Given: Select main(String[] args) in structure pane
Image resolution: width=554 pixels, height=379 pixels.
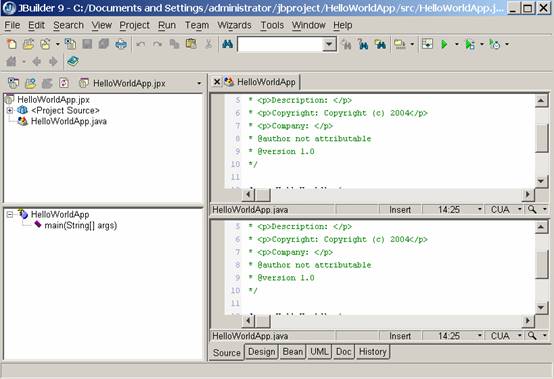Looking at the screenshot, I should click(81, 225).
